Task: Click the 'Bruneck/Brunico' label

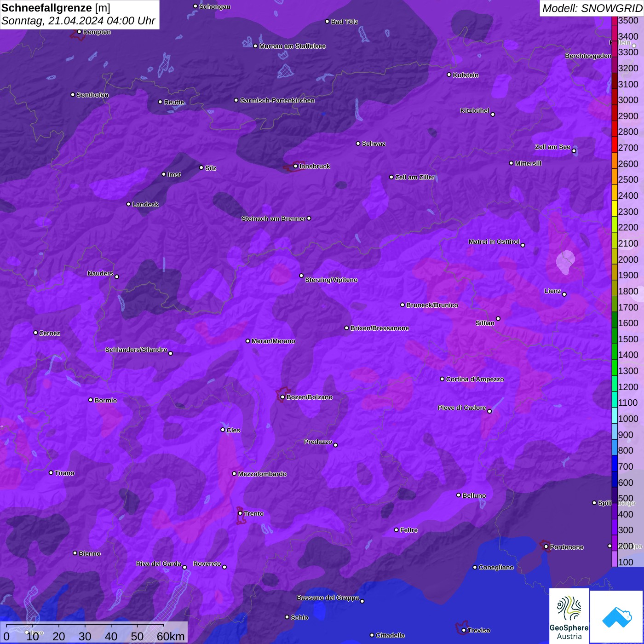Action: (432, 305)
